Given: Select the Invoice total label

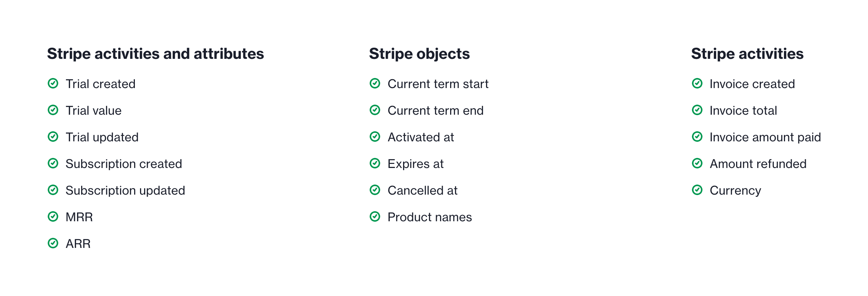Looking at the screenshot, I should (743, 111).
